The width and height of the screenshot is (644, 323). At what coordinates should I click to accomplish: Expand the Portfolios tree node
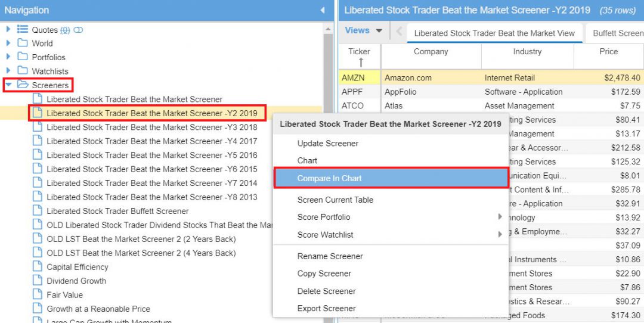click(x=8, y=57)
